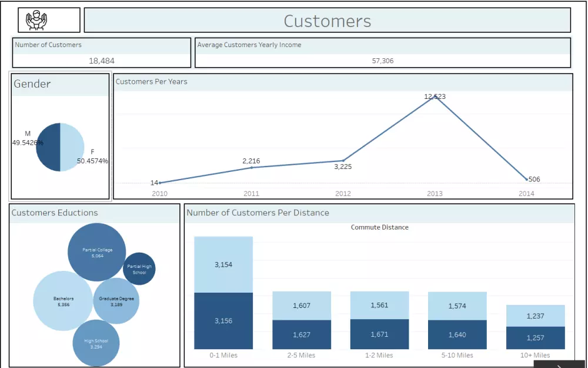This screenshot has height=368, width=588.
Task: Click the 2014 axis label
Action: [526, 193]
